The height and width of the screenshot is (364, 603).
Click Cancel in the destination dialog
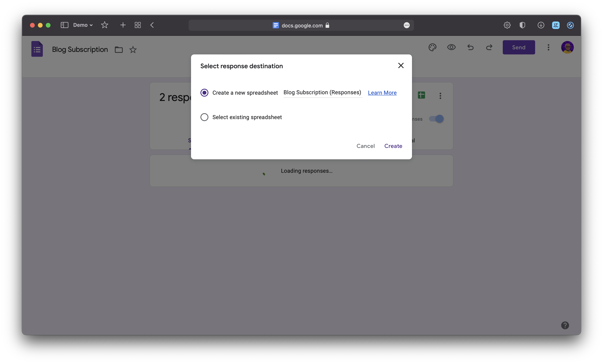[365, 146]
